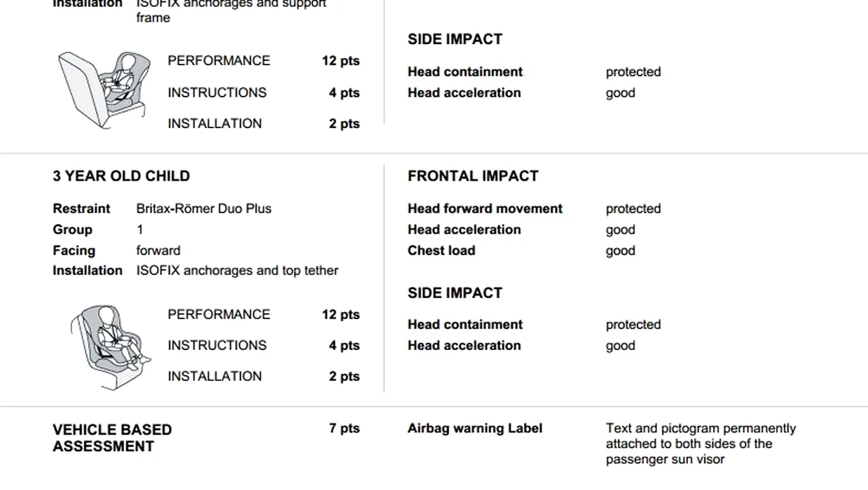Click the "Airbag warning Label" text

tap(475, 428)
